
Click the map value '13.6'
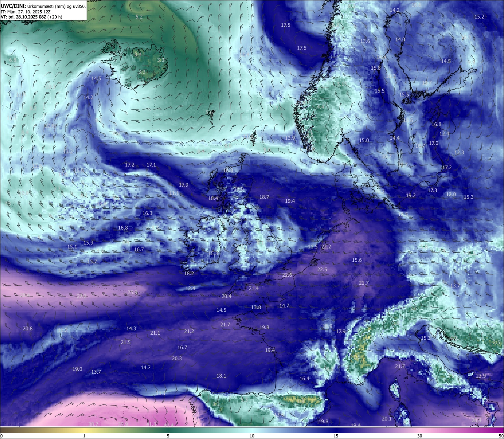click(x=365, y=41)
